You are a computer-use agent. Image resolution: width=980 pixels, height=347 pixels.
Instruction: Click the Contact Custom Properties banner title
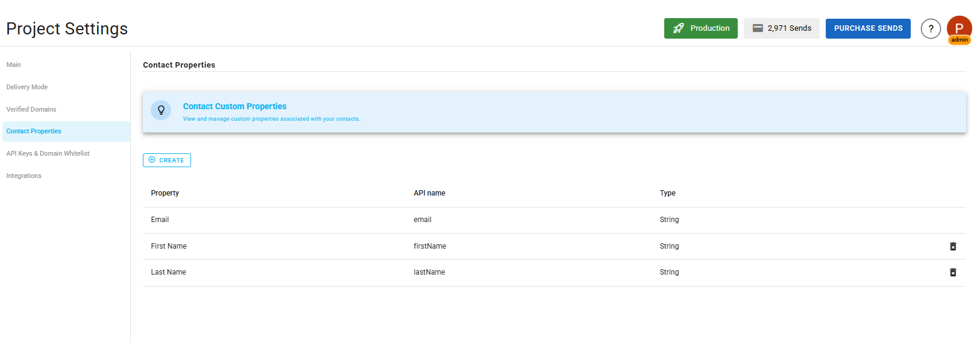(x=234, y=106)
